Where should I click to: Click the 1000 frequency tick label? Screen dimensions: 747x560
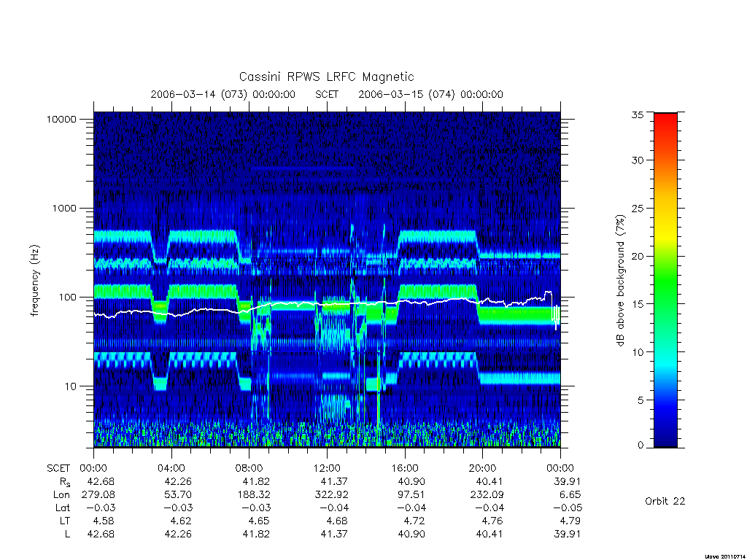click(64, 208)
